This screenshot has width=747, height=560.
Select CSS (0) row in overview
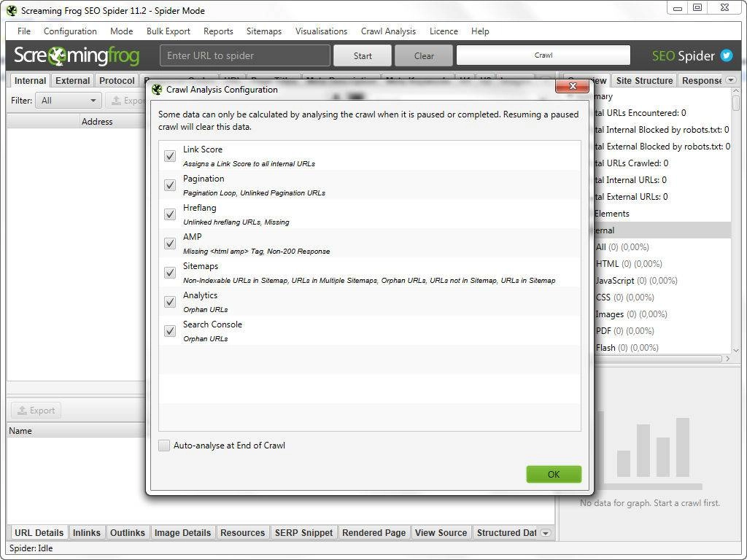coord(662,297)
